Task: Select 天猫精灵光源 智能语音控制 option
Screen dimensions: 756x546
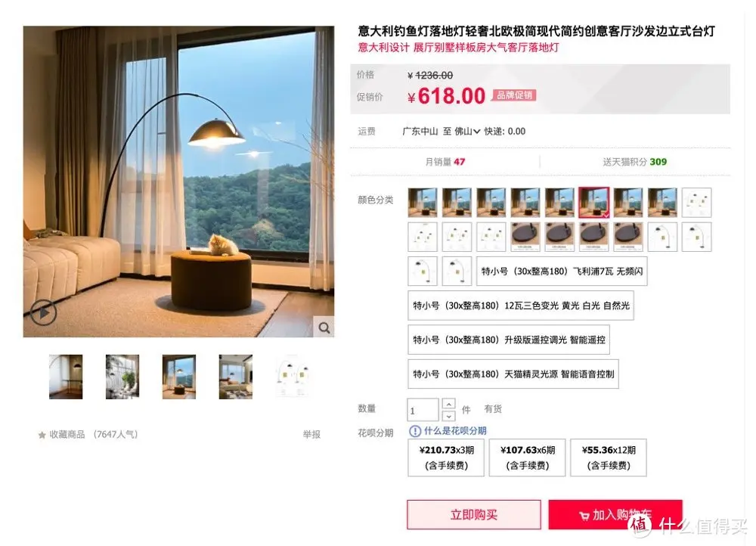Action: (513, 374)
